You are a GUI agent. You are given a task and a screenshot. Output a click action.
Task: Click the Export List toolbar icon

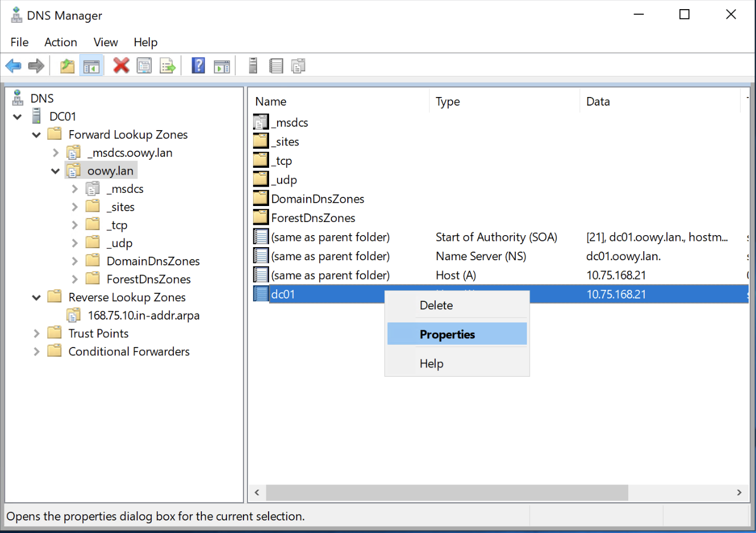click(168, 66)
